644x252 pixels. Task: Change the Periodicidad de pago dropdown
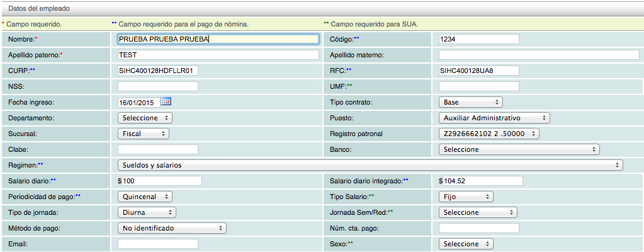(x=145, y=197)
